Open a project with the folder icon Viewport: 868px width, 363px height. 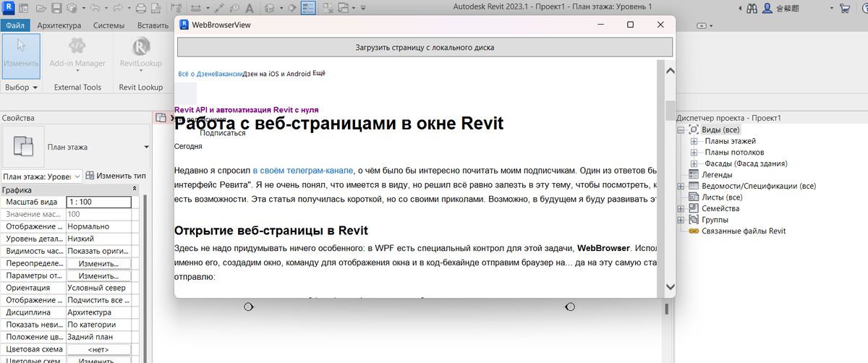(x=41, y=8)
